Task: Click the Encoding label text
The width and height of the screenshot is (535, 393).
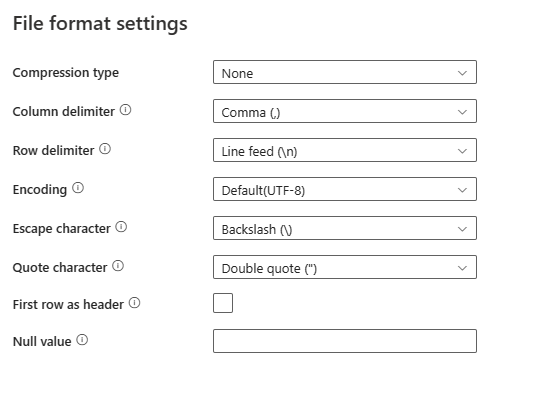Action: [40, 190]
